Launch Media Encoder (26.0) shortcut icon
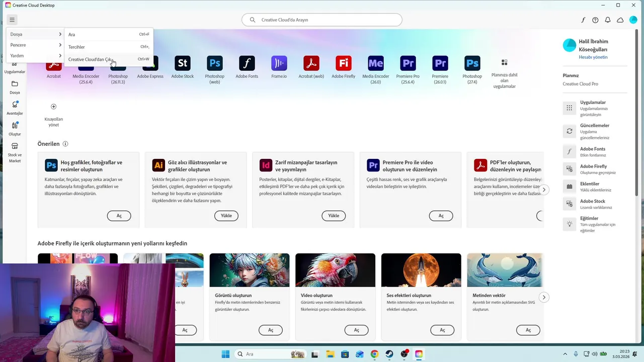 pyautogui.click(x=376, y=63)
